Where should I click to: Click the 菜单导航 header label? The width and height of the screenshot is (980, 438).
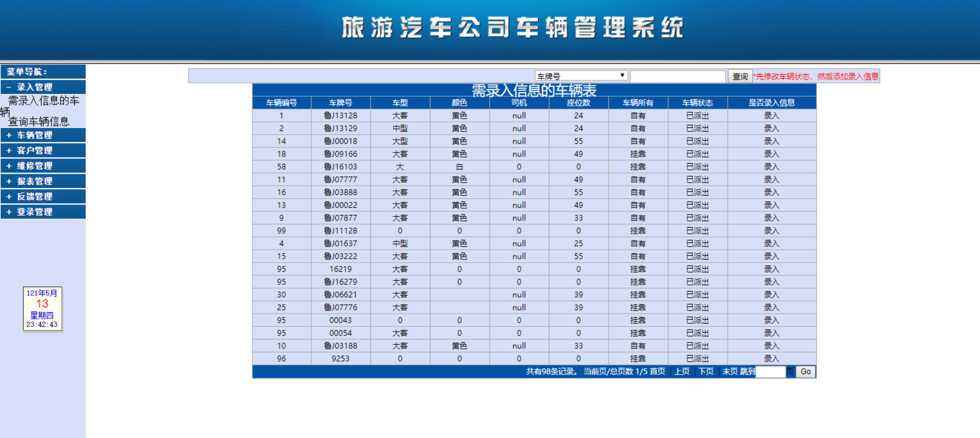(27, 72)
